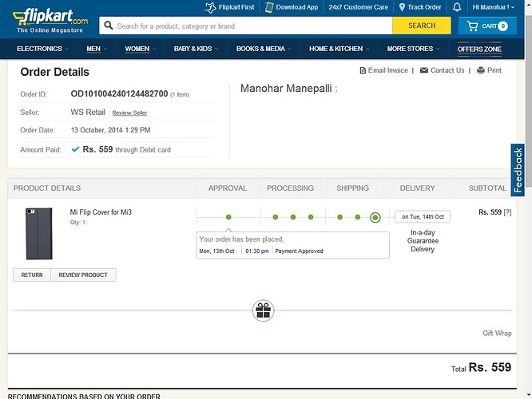The width and height of the screenshot is (532, 399).
Task: Click the '13 October, 2014 1:29 PM' date
Action: click(110, 130)
